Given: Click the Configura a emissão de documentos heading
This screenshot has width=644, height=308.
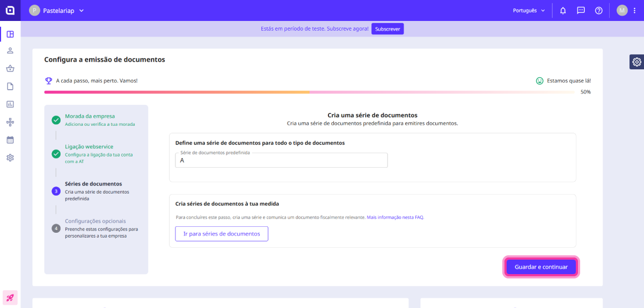Looking at the screenshot, I should click(105, 60).
